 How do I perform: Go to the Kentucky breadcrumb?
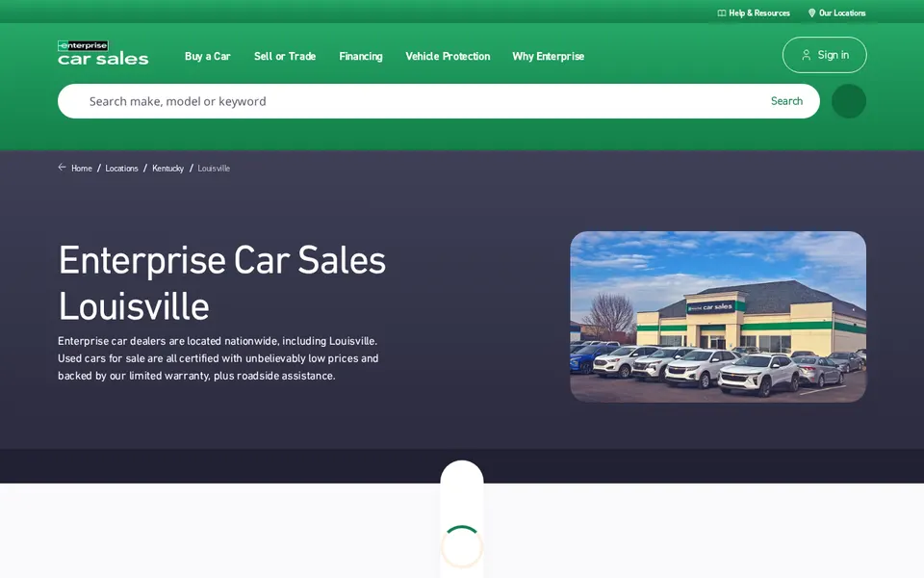[167, 168]
